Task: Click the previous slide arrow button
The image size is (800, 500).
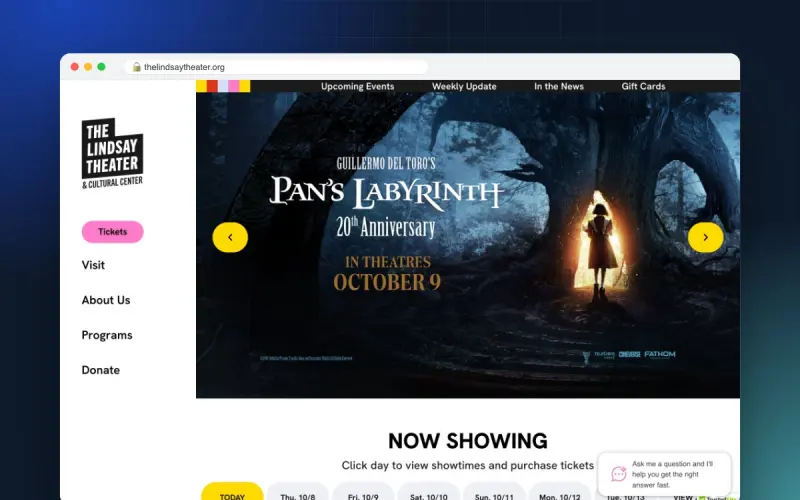Action: [230, 237]
